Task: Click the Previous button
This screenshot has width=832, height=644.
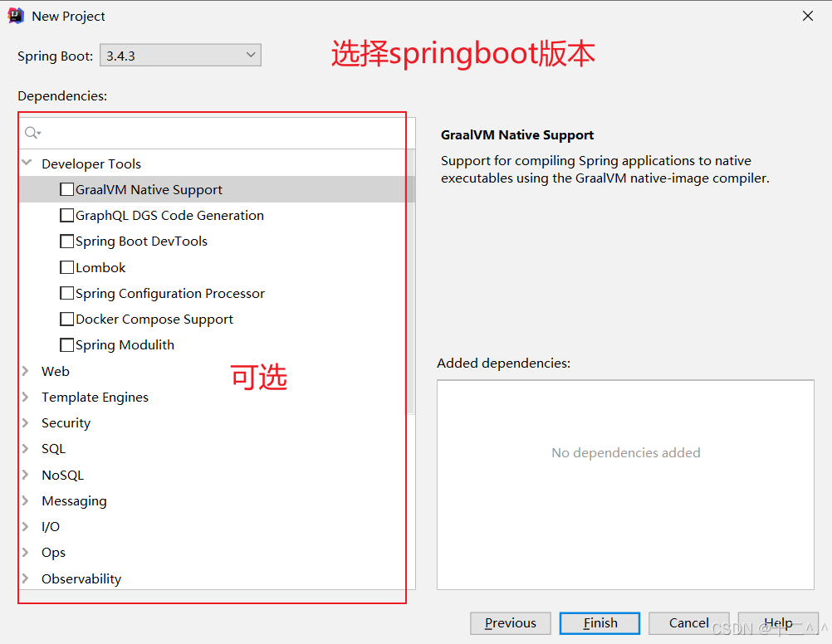Action: coord(510,622)
